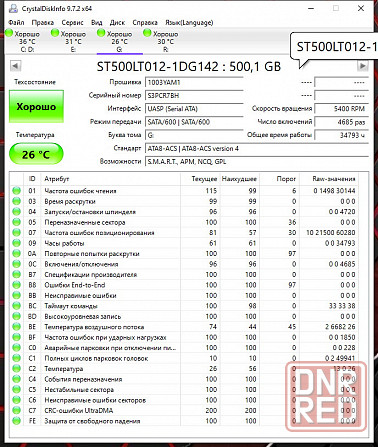Open the Справка menu
Screen dimensions: 378x447
pos(145,22)
